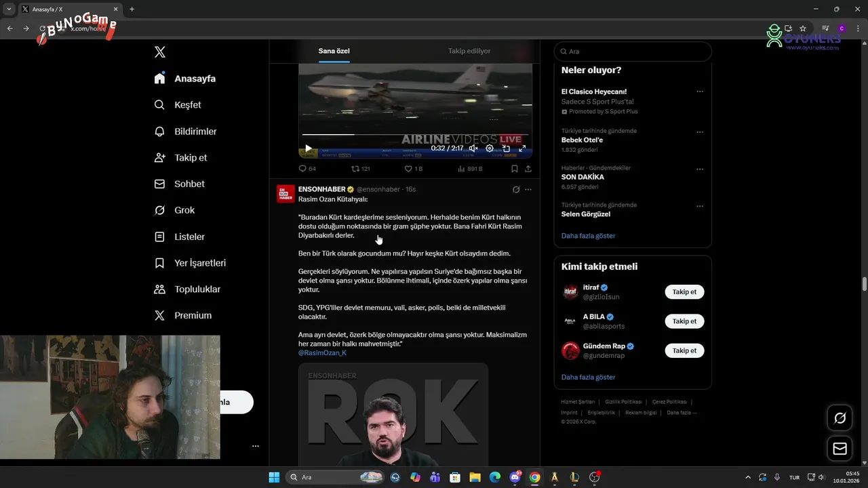The image size is (868, 488).
Task: Open the Windows Start menu
Action: click(274, 477)
